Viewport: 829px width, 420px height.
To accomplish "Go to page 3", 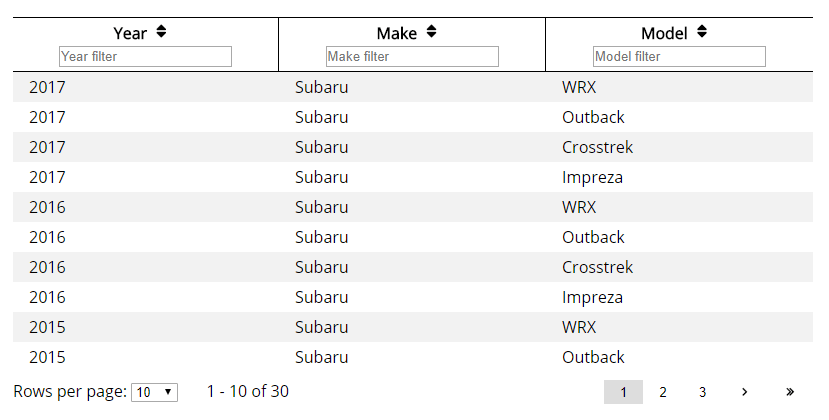I will tap(703, 392).
